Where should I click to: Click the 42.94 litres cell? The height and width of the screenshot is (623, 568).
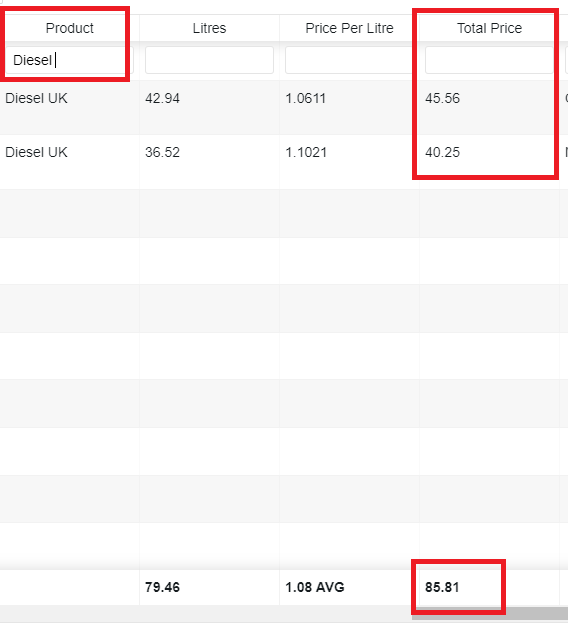[x=162, y=98]
